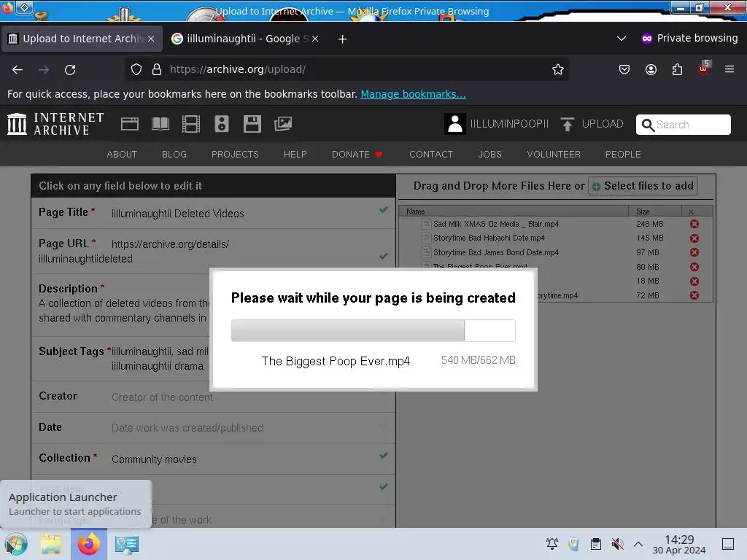
Task: Open the Video film-strip icon
Action: [x=191, y=124]
